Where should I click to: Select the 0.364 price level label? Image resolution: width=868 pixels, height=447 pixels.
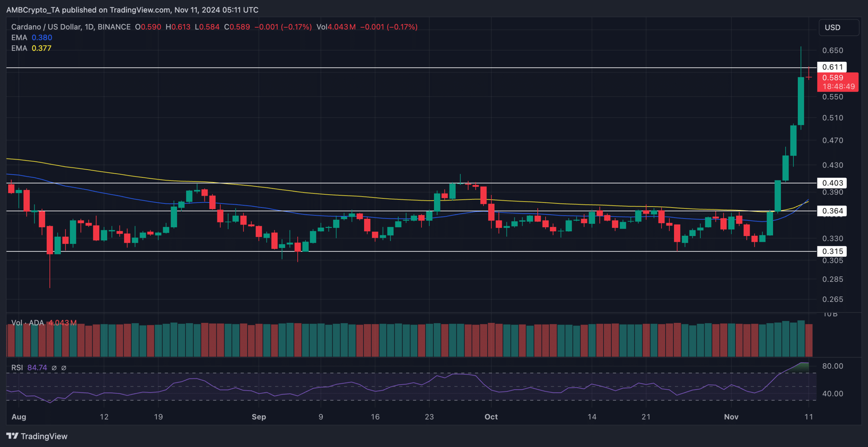click(832, 211)
